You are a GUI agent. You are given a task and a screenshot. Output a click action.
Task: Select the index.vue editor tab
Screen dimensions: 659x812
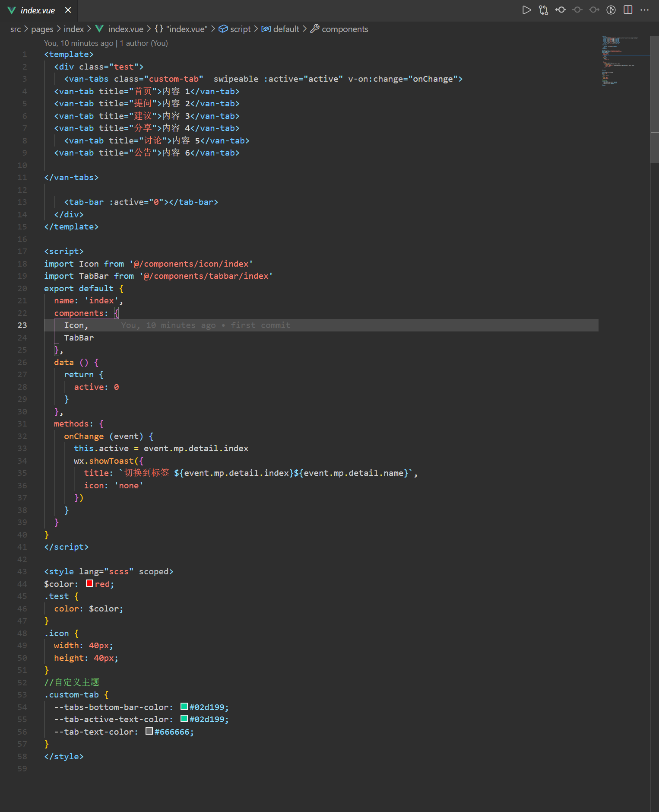[39, 10]
